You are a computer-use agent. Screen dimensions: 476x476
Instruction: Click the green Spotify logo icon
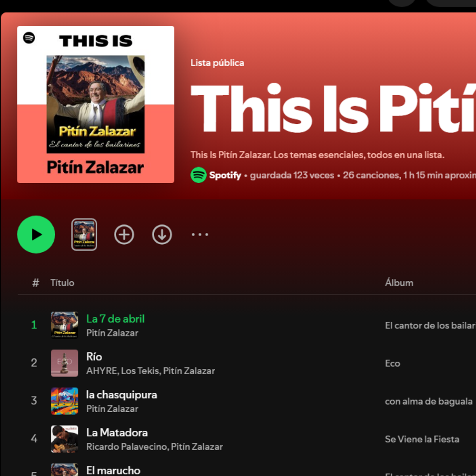pos(198,175)
